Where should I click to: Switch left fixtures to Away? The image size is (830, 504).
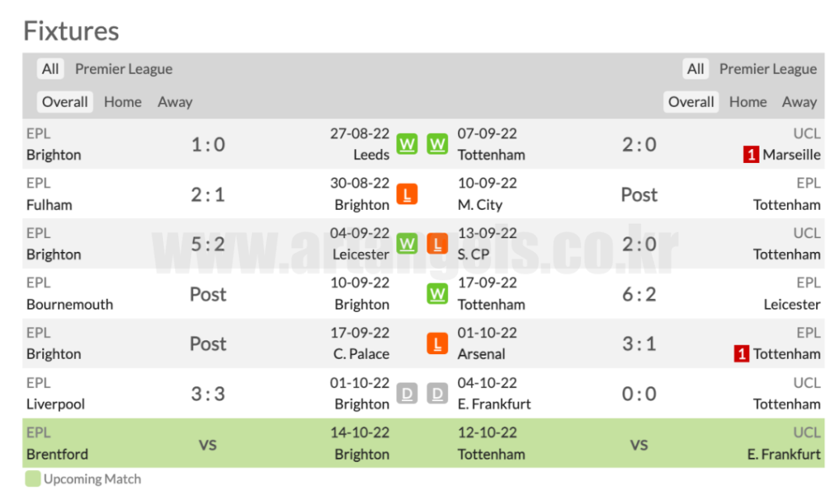pyautogui.click(x=175, y=102)
